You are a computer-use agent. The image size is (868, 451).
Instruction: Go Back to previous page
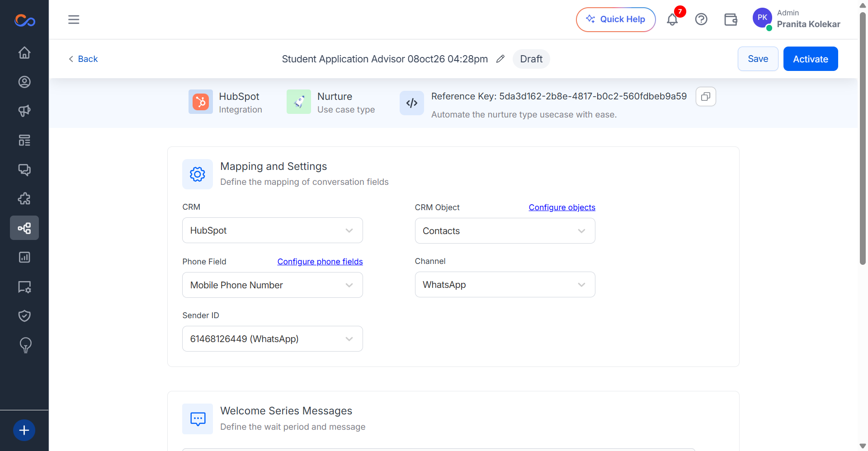click(83, 59)
